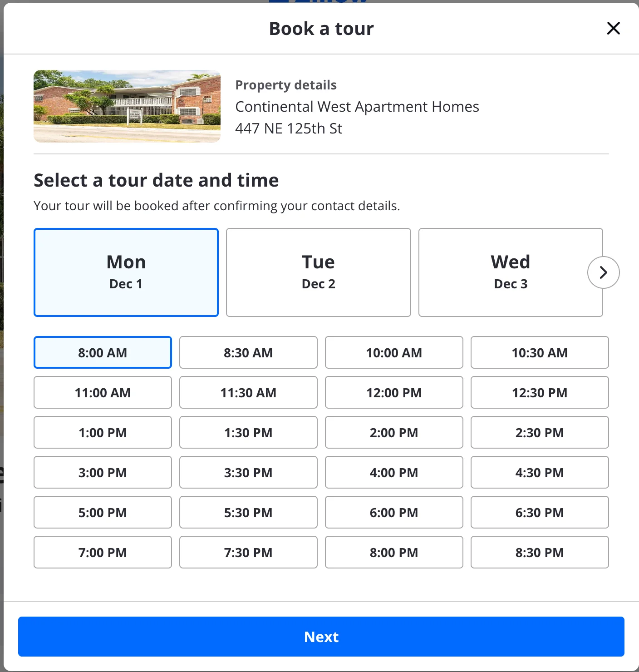The image size is (639, 672).
Task: Click the Next button
Action: [321, 637]
